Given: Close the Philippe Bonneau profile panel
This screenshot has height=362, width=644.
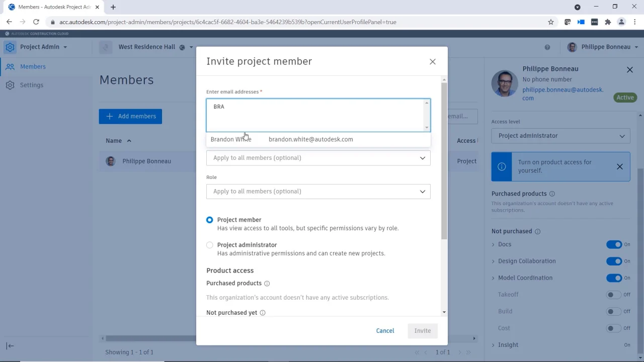Looking at the screenshot, I should [630, 70].
